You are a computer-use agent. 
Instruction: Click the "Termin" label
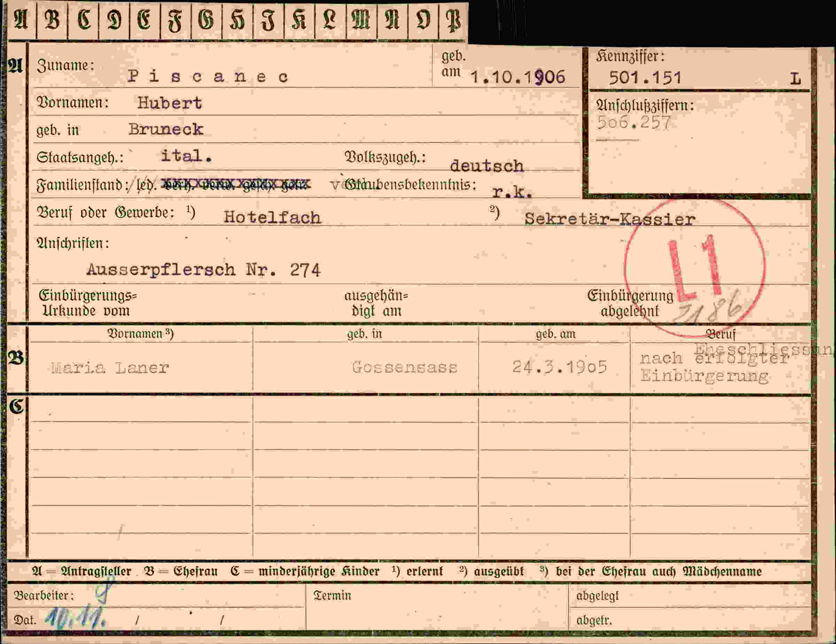332,595
